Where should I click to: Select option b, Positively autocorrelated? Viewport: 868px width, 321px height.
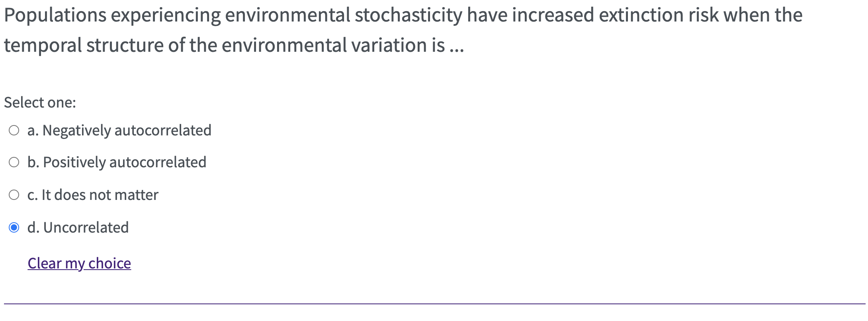pos(14,162)
